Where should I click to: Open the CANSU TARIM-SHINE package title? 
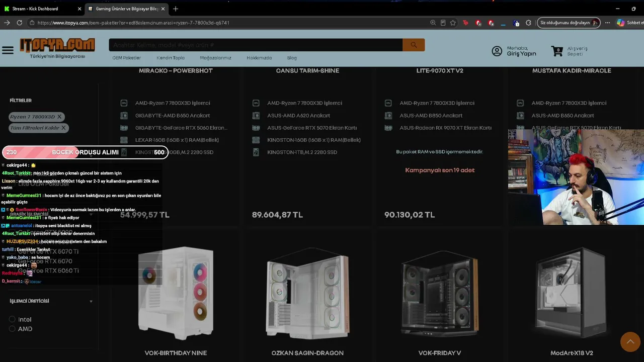[307, 71]
